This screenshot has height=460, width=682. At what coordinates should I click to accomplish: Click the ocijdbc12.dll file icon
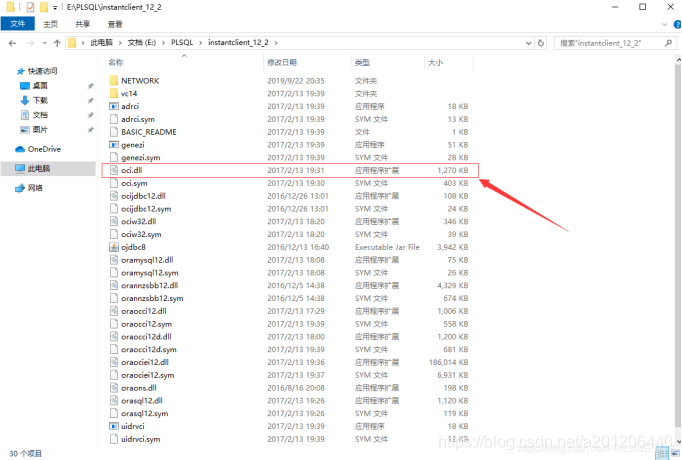[x=114, y=196]
